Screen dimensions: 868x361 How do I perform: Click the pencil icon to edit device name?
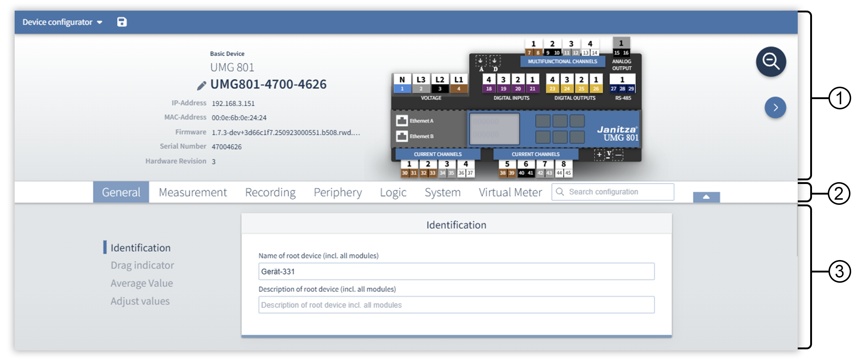(201, 86)
